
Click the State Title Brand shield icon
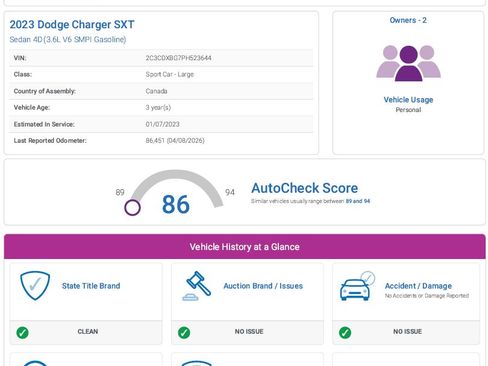pyautogui.click(x=35, y=285)
